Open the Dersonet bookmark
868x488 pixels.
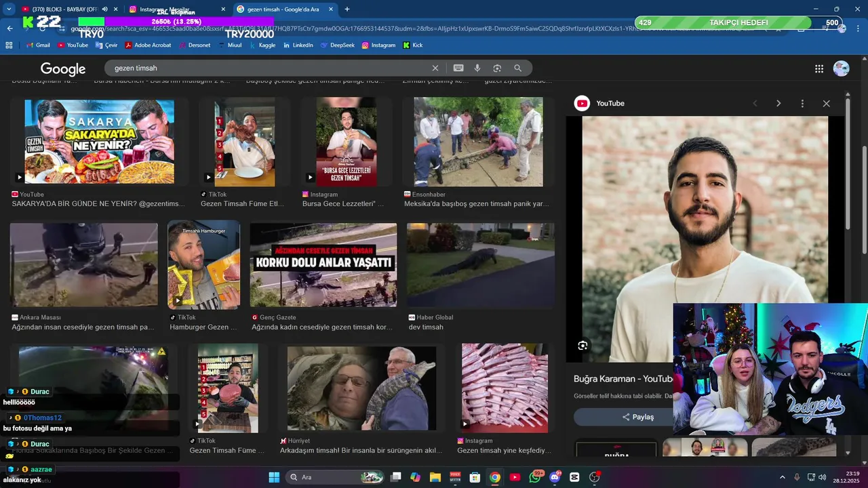coord(195,45)
